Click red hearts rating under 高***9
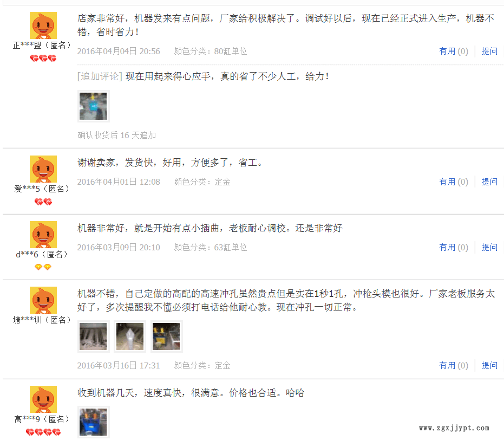504x440 pixels. click(43, 432)
